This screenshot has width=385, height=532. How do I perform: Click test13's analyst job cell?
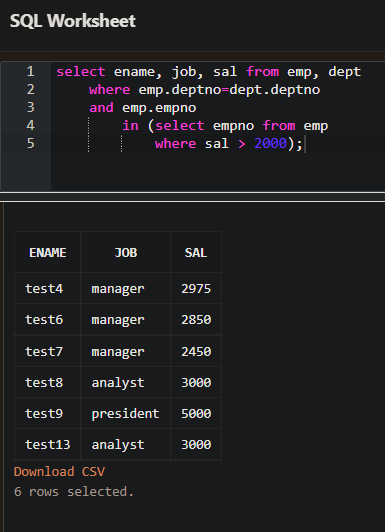[x=126, y=444]
